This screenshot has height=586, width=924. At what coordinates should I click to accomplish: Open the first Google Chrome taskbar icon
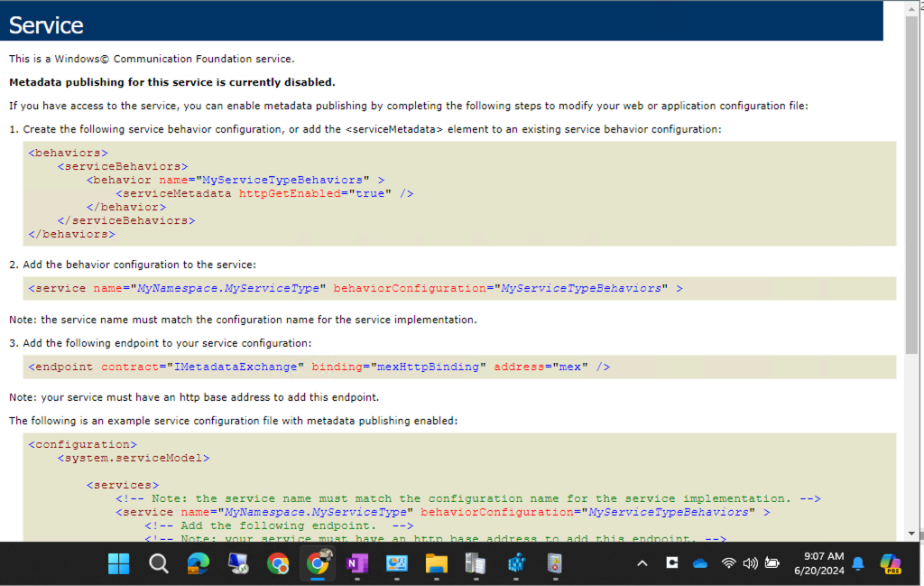278,563
